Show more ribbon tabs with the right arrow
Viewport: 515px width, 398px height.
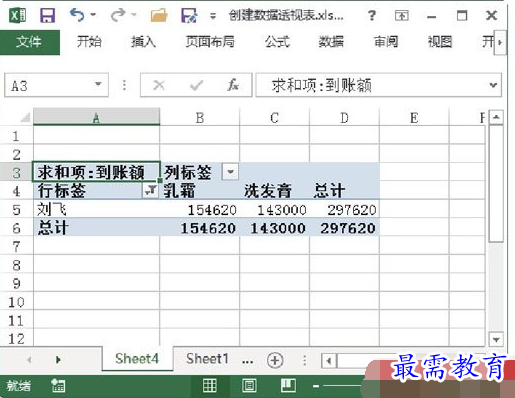click(x=500, y=42)
